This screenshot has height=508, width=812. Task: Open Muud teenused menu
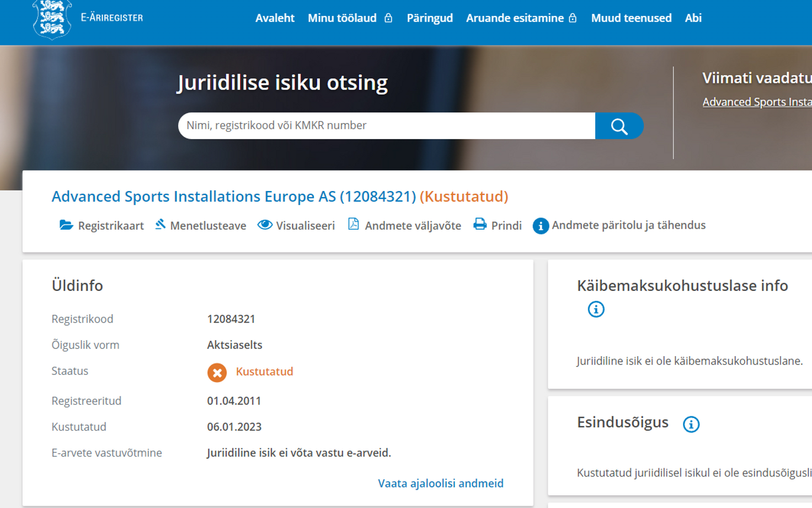point(631,18)
